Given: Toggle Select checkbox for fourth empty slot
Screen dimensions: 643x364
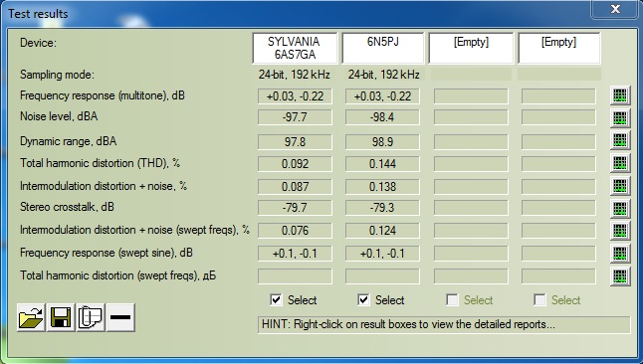Looking at the screenshot, I should pyautogui.click(x=539, y=299).
